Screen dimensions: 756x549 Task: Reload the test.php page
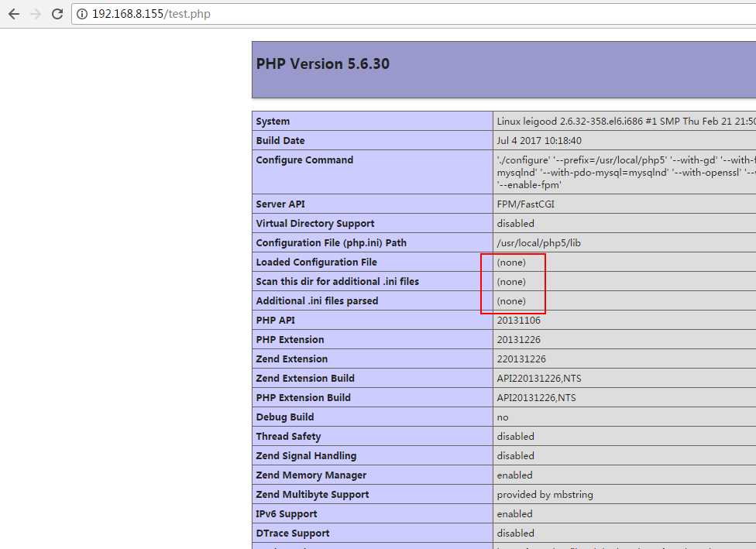[x=57, y=14]
